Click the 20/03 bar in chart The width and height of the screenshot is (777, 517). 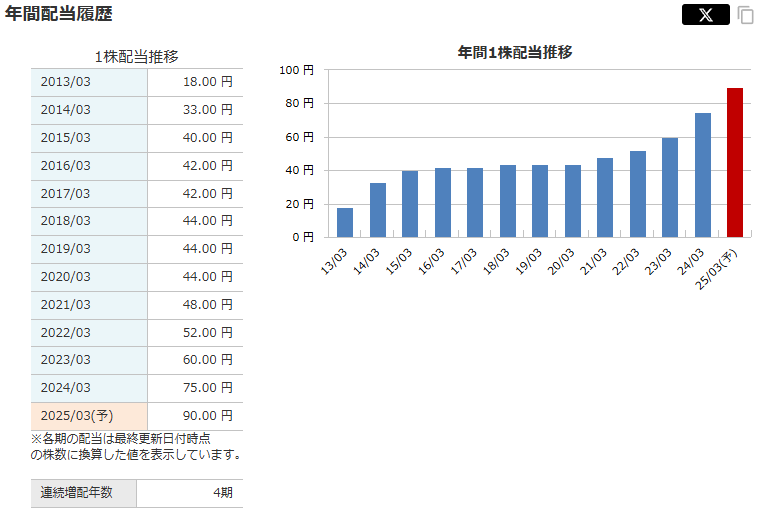(x=572, y=201)
